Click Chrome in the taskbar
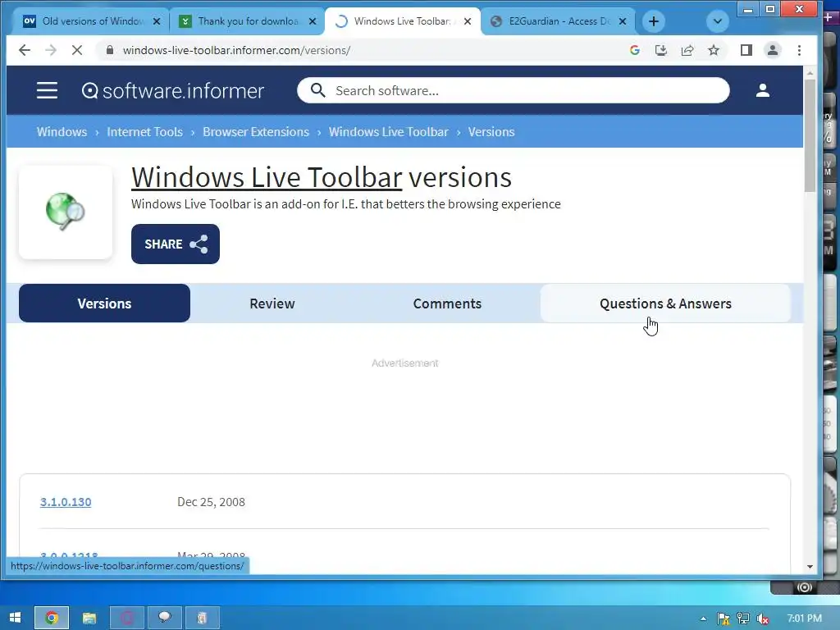The image size is (840, 630). tap(52, 618)
